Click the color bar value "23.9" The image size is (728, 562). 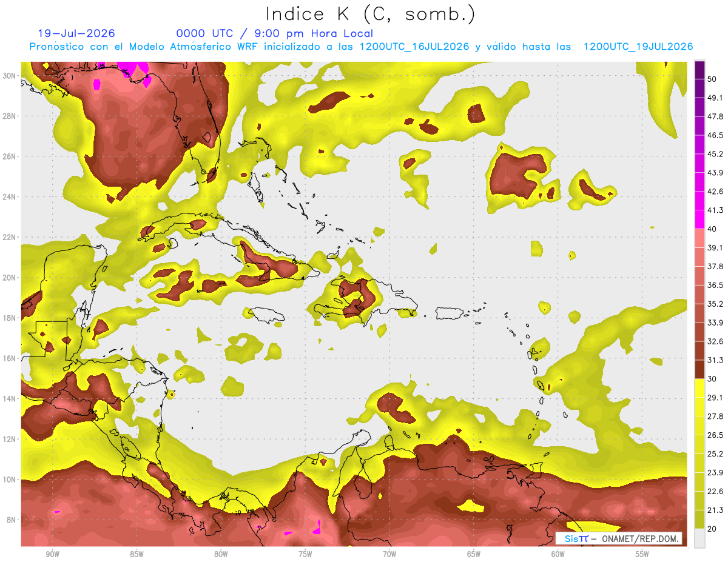(715, 473)
